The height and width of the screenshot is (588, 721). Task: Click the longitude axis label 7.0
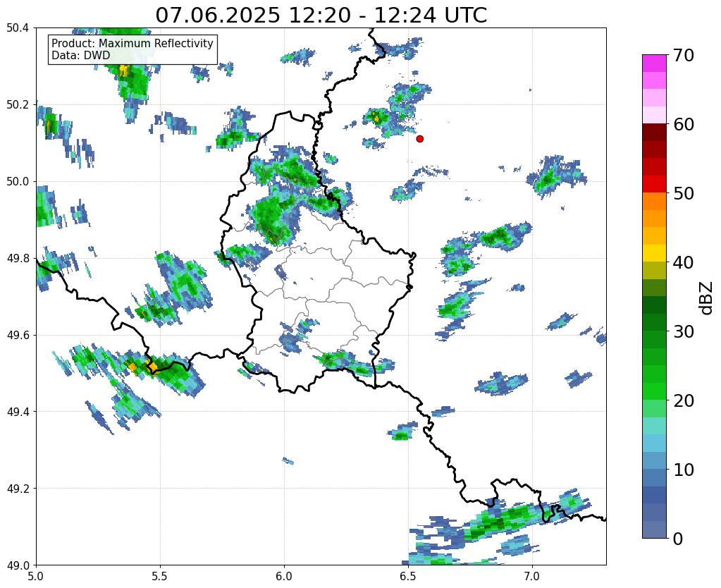pos(532,576)
